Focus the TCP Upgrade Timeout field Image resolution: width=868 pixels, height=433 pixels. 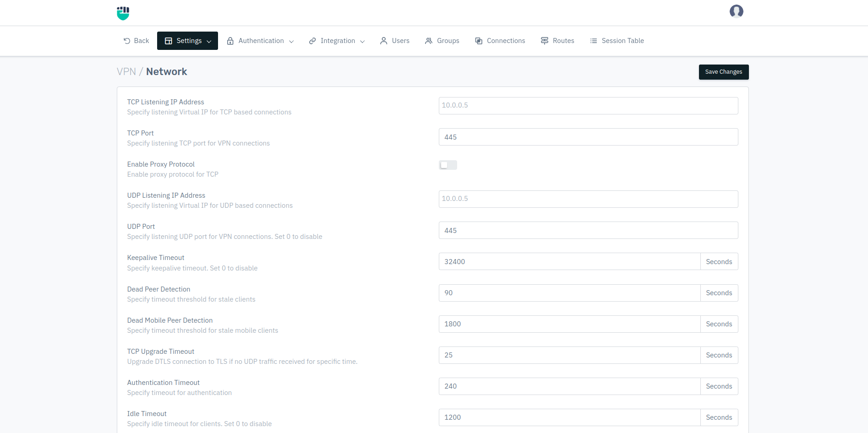pyautogui.click(x=569, y=355)
